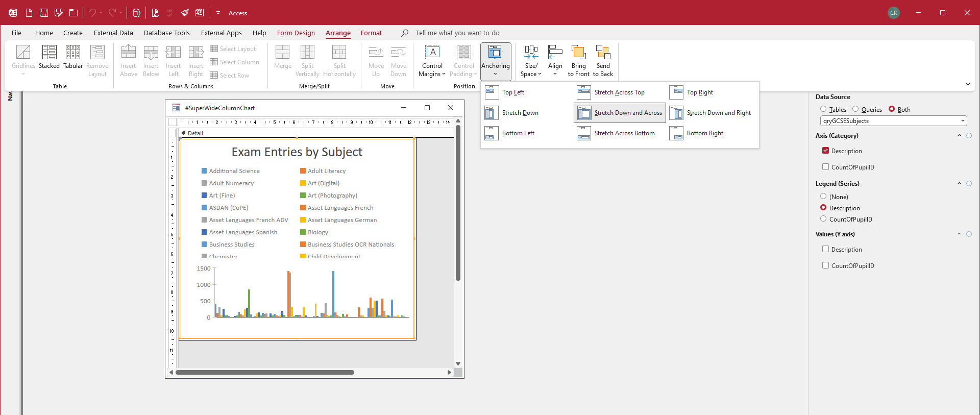Click the Send to Back icon

(x=603, y=61)
